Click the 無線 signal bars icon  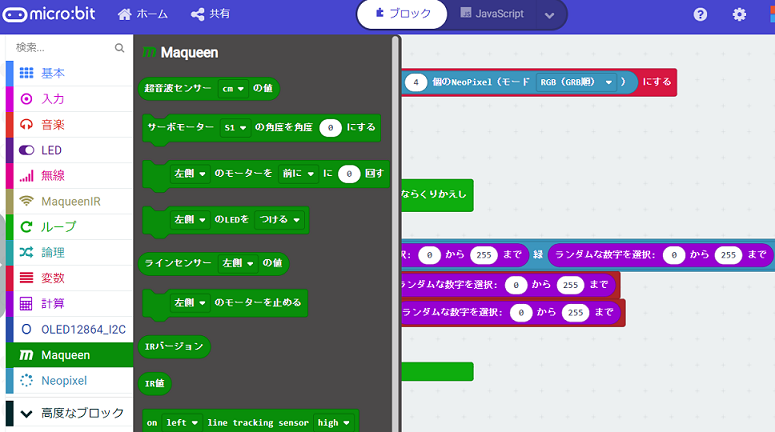click(x=26, y=175)
